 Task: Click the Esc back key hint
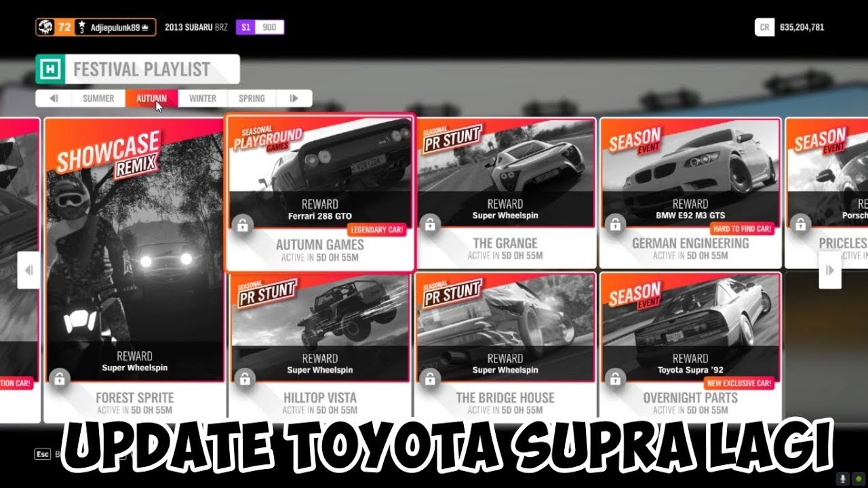click(x=42, y=454)
